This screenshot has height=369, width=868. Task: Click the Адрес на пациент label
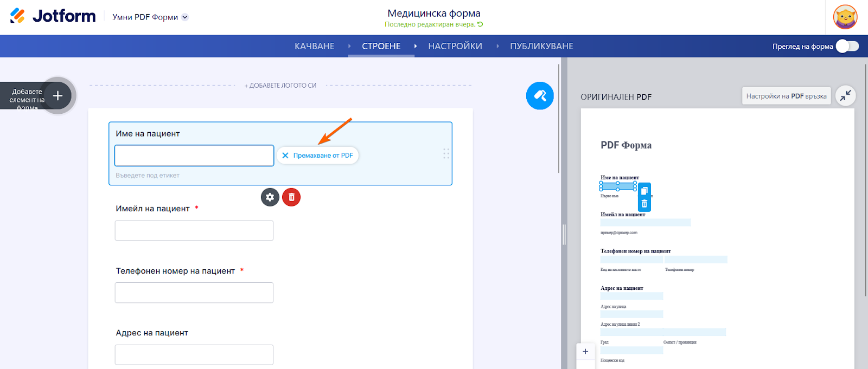pos(152,333)
